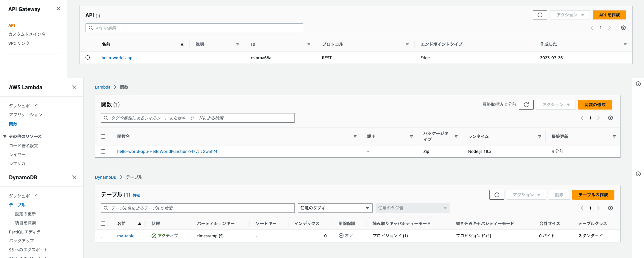Click 削除保護 オフ status icon for my-table
This screenshot has height=258, width=644.
341,236
